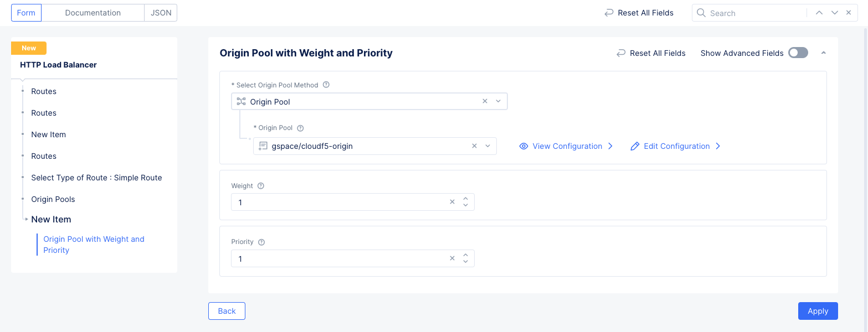This screenshot has height=332, width=868.
Task: Open View Configuration link
Action: [x=567, y=146]
